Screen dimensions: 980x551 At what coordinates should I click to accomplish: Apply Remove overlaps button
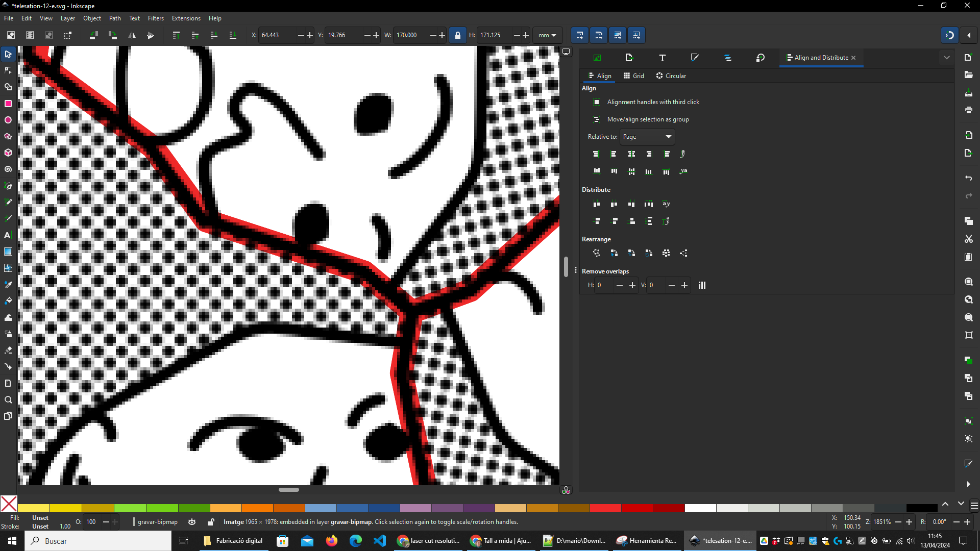click(702, 285)
